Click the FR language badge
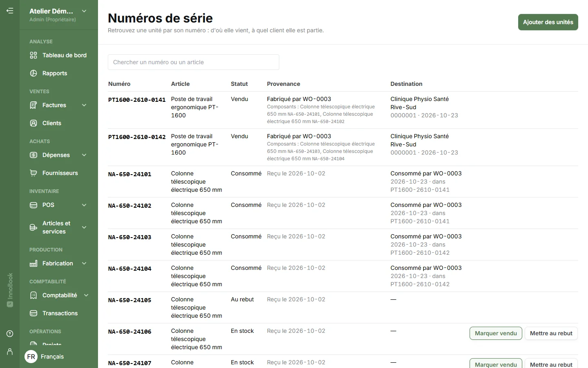Image resolution: width=588 pixels, height=368 pixels. [x=31, y=357]
